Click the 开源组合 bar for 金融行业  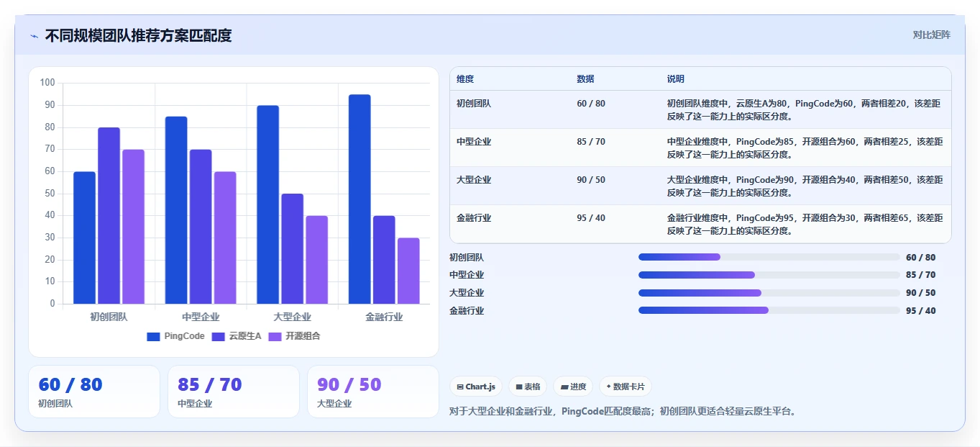[x=408, y=271]
